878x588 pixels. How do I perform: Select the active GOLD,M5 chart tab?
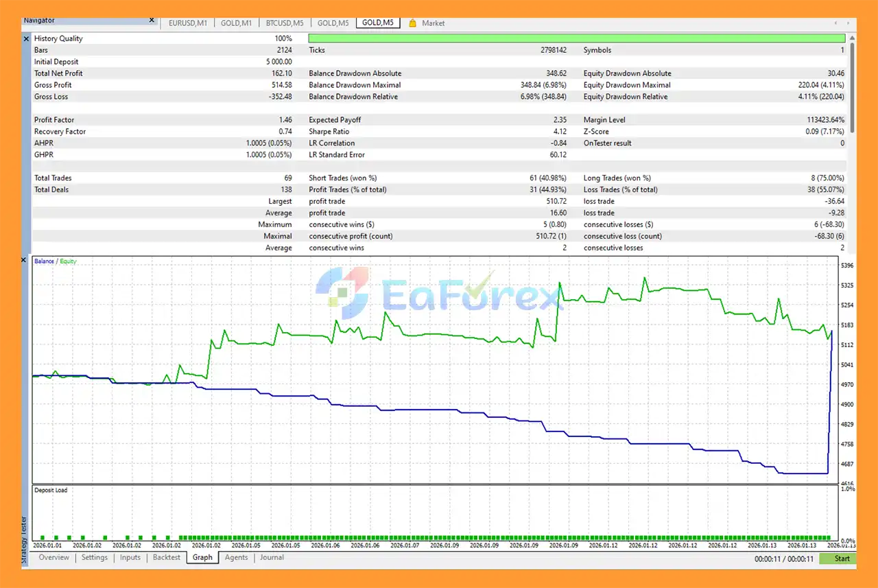(378, 23)
